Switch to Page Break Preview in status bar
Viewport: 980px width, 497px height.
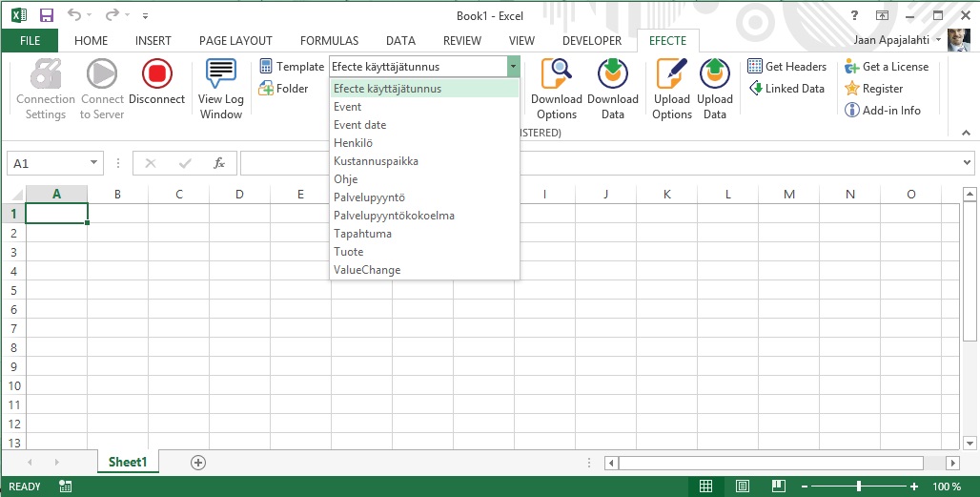click(778, 487)
